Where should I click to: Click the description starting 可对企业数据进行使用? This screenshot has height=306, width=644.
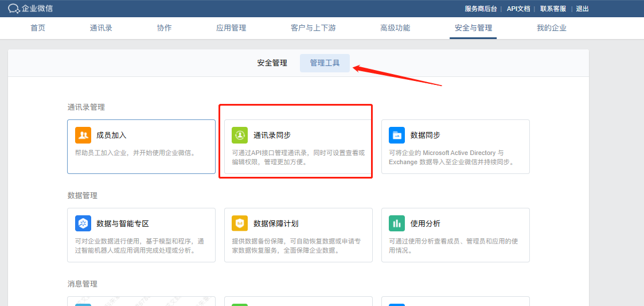point(140,246)
